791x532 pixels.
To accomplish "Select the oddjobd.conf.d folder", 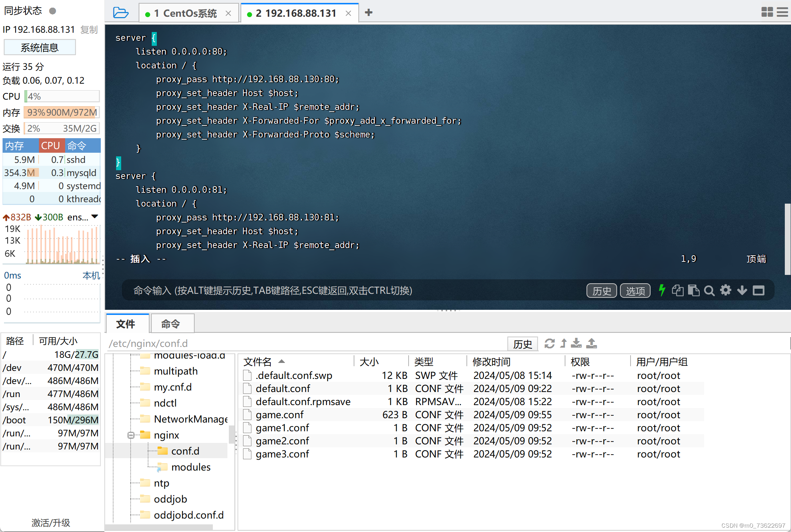I will (182, 515).
